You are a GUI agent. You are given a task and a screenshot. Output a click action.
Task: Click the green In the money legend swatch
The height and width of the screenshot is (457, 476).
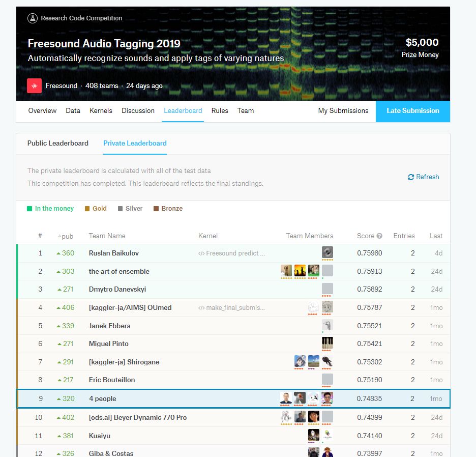(x=29, y=209)
